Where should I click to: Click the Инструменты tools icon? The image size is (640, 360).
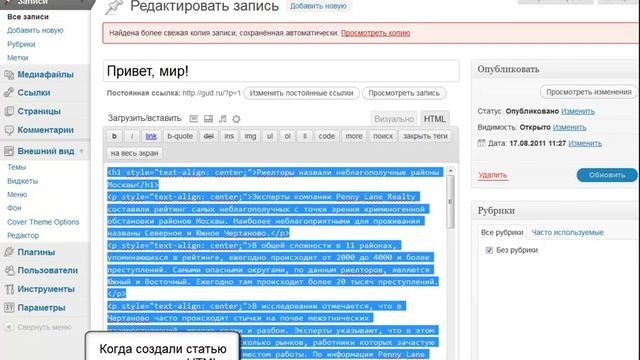tap(9, 289)
